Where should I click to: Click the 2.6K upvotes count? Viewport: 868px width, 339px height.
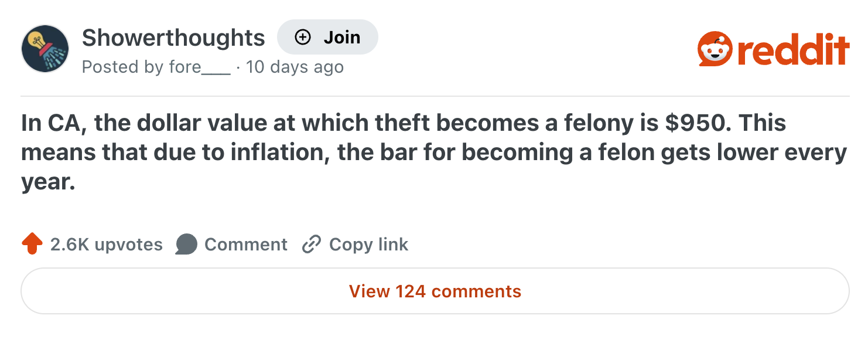[x=106, y=245]
